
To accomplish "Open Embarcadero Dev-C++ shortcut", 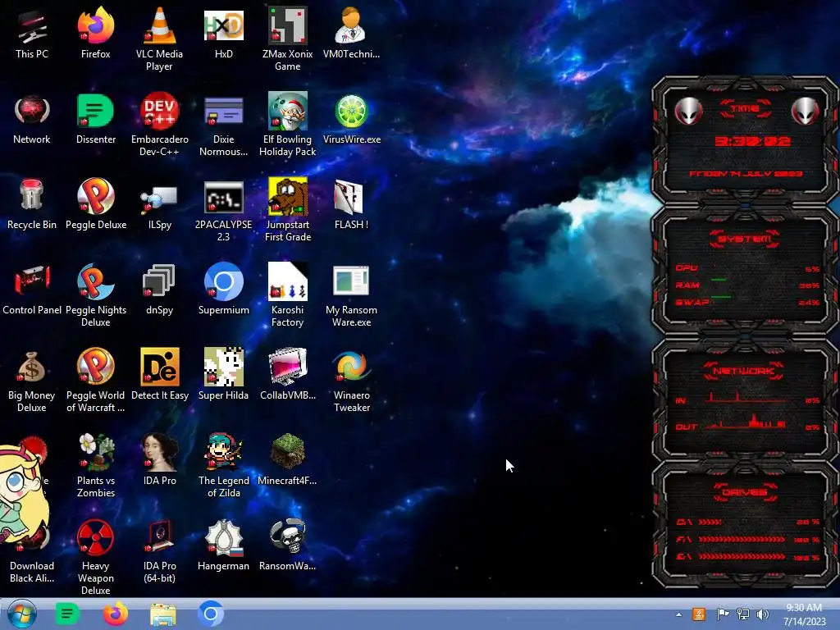I will pos(159,125).
